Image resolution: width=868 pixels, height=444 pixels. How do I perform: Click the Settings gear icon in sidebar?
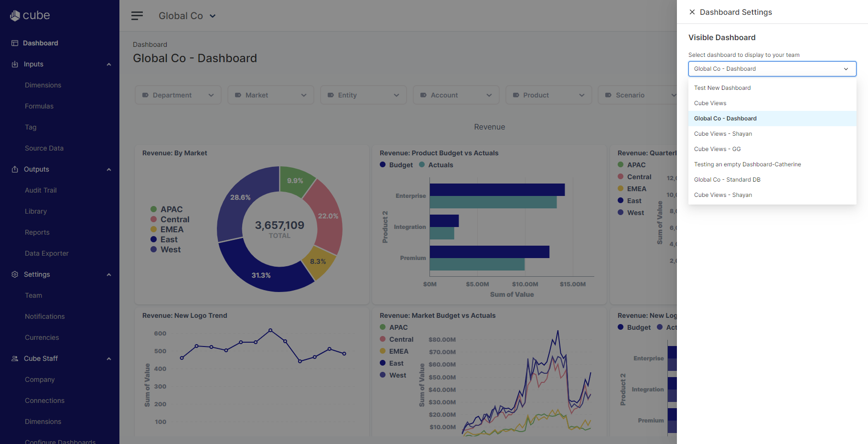click(x=15, y=274)
